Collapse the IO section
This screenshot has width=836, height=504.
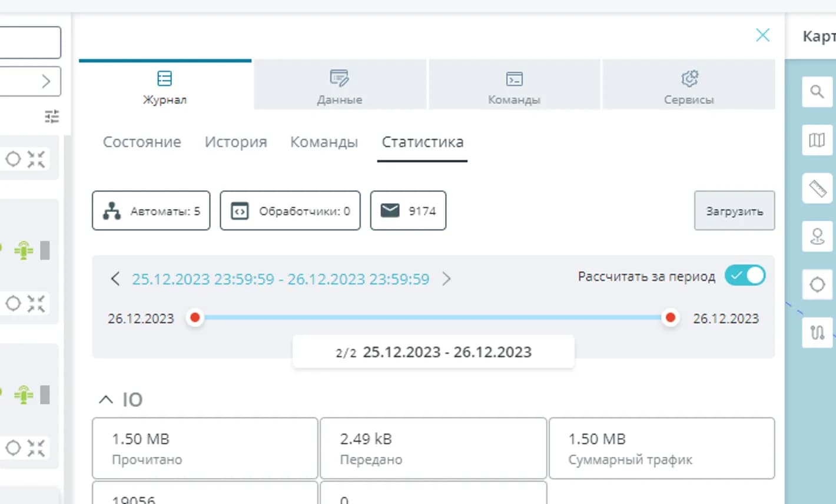pos(106,400)
